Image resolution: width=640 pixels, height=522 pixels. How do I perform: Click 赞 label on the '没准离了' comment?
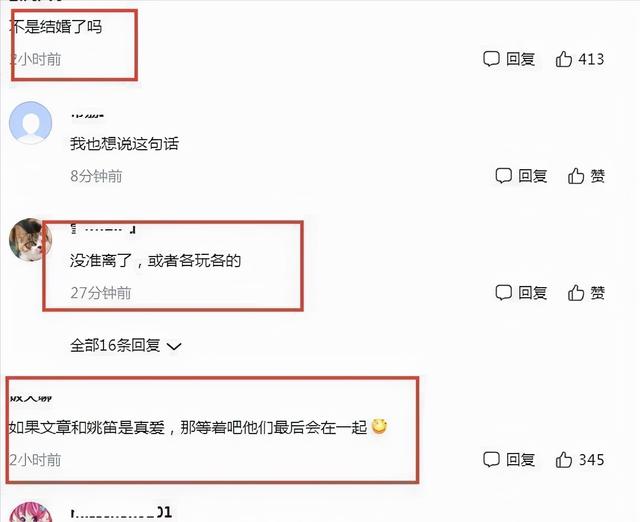(598, 293)
